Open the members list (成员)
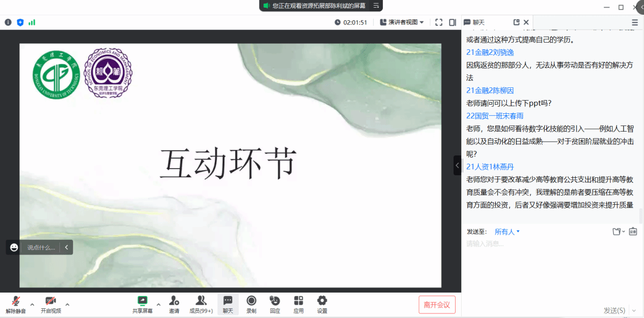Image resolution: width=644 pixels, height=318 pixels. [x=201, y=304]
